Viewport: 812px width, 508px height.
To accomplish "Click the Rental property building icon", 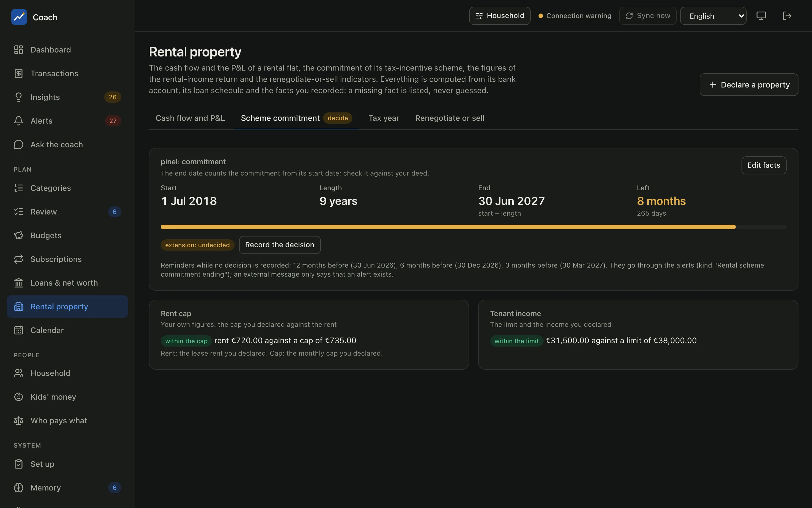I will point(18,306).
